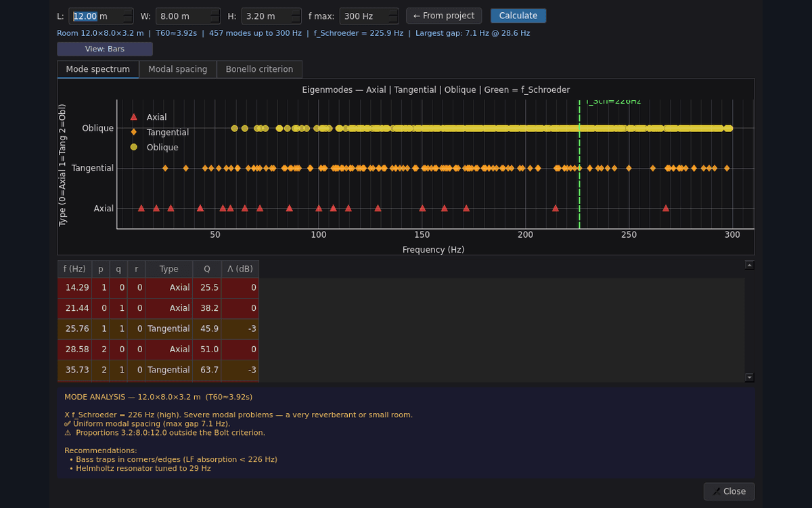Decrease room width W with down stepper
The height and width of the screenshot is (508, 812).
(215, 20)
